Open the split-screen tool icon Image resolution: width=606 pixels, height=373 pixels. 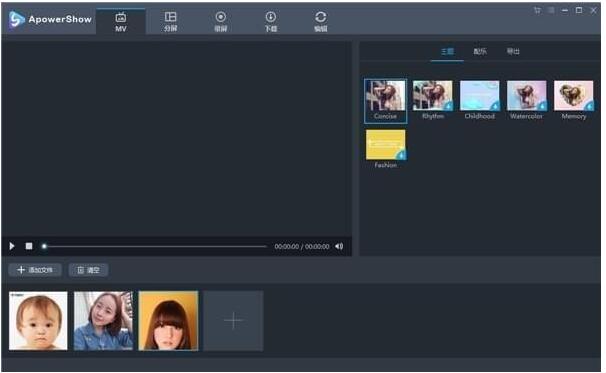[170, 22]
